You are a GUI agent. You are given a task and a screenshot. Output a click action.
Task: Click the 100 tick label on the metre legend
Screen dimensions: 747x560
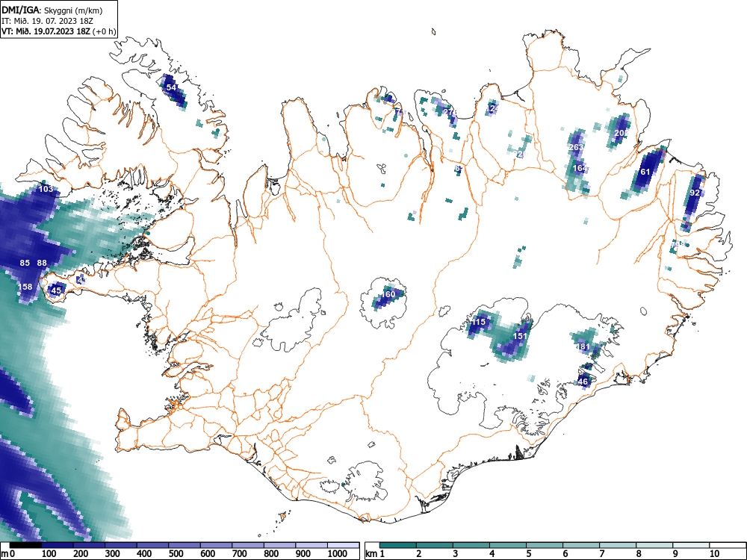[49, 553]
